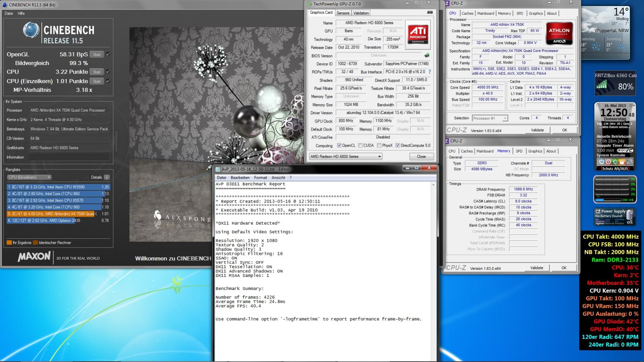
Task: Click the Cinebench globe logo
Action: coord(31,30)
